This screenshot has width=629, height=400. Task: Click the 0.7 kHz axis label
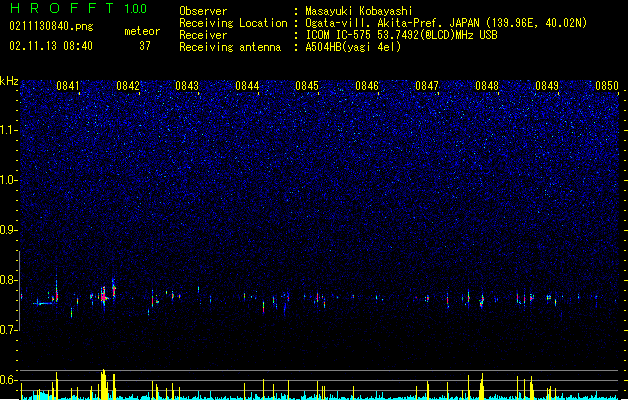8,330
